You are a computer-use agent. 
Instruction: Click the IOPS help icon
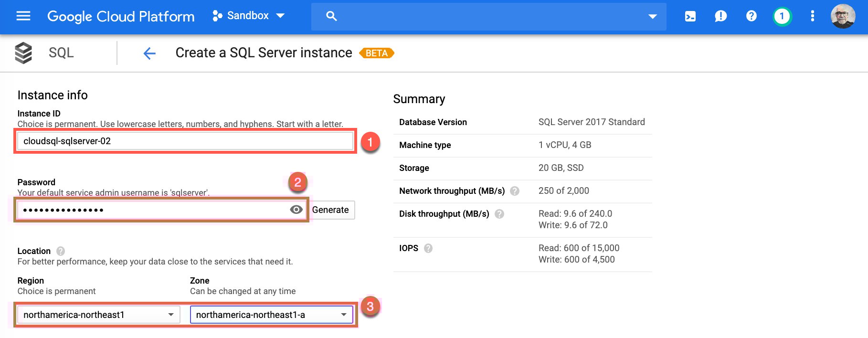pyautogui.click(x=428, y=248)
